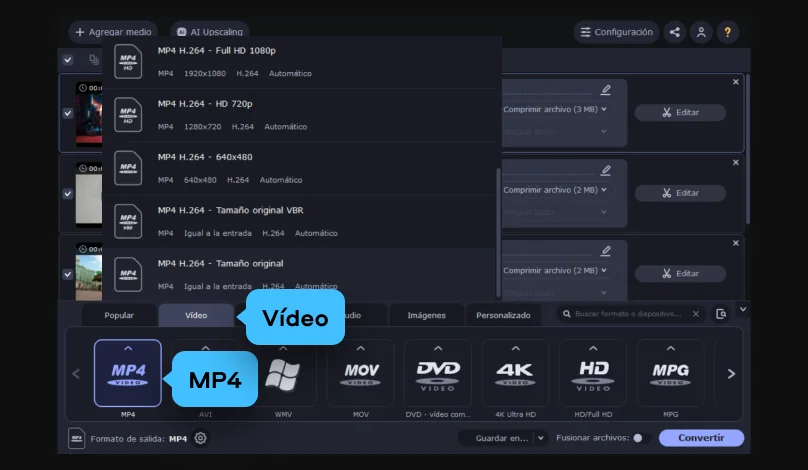Toggle Fusionar archivos switch

[x=642, y=438]
